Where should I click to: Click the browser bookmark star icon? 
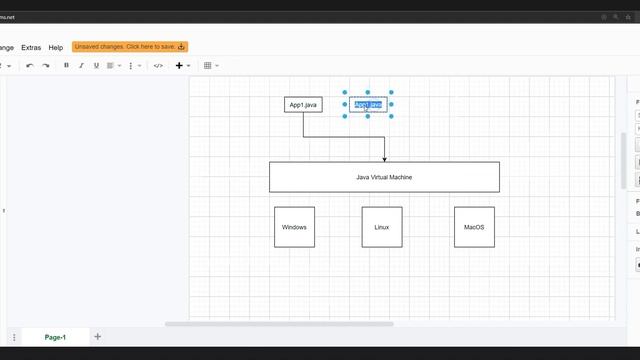[x=628, y=17]
